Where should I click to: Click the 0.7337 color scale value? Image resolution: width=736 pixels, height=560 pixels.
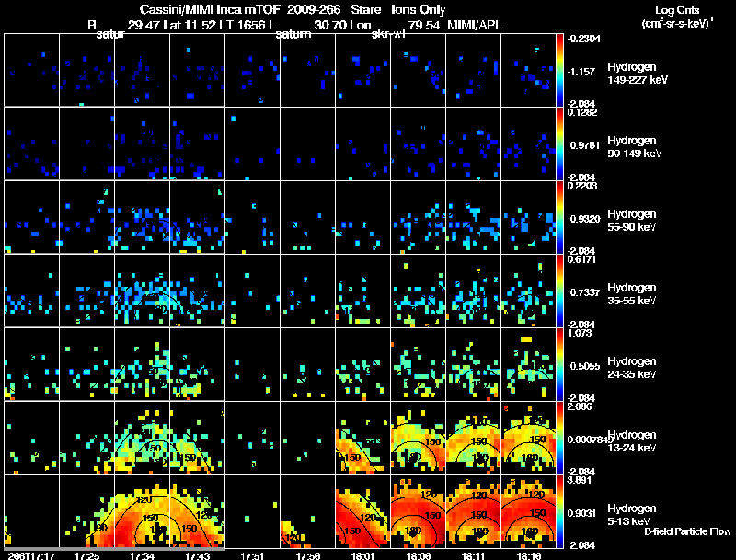coord(585,292)
